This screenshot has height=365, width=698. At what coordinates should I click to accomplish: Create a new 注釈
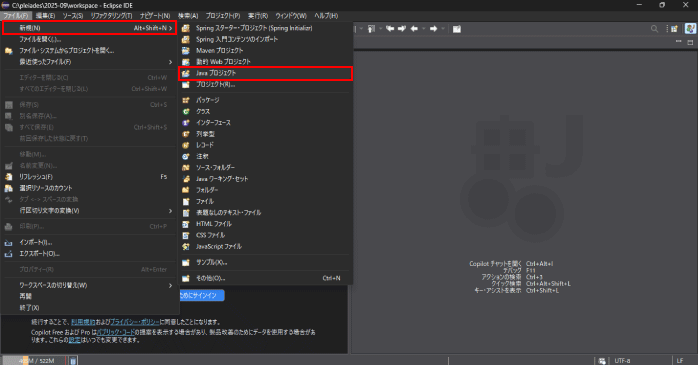[x=265, y=156]
